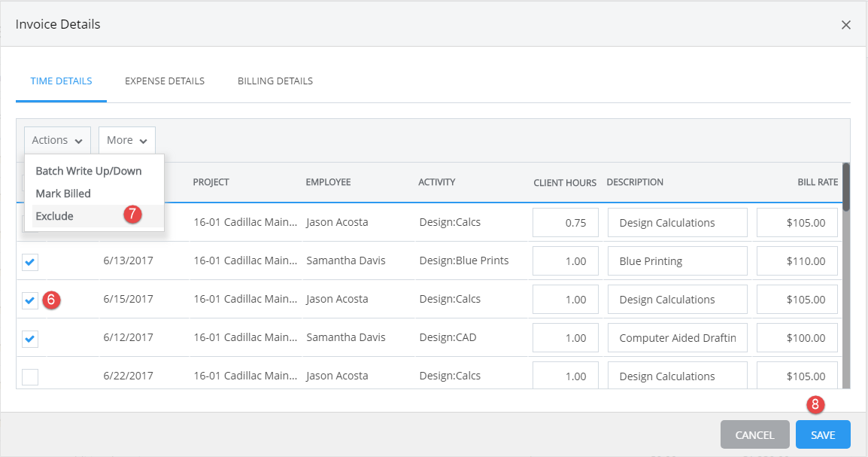Enable the checkbox for the 6/22/2017 row
Screen dimensions: 868x457
point(29,376)
